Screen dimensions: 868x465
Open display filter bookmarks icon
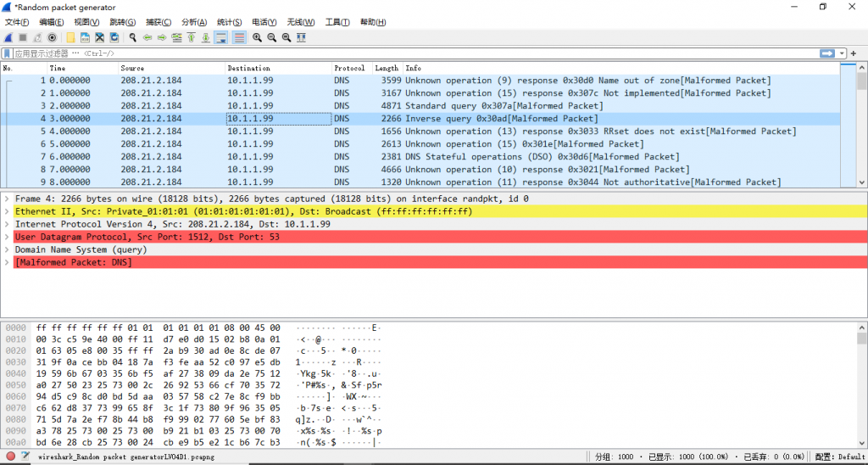(7, 53)
